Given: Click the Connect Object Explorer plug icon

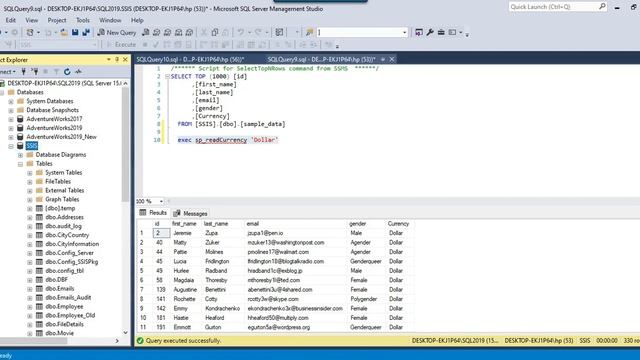Looking at the screenshot, I should click(x=24, y=71).
